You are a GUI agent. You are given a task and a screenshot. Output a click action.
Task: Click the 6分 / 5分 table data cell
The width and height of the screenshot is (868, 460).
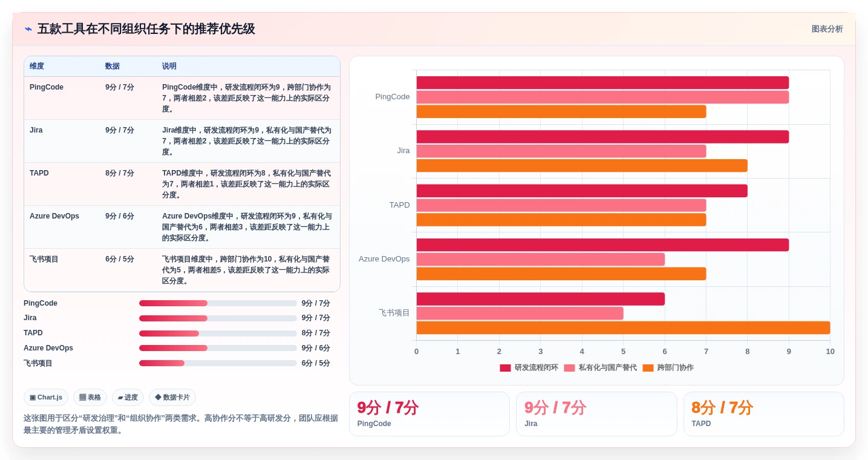tap(128, 270)
